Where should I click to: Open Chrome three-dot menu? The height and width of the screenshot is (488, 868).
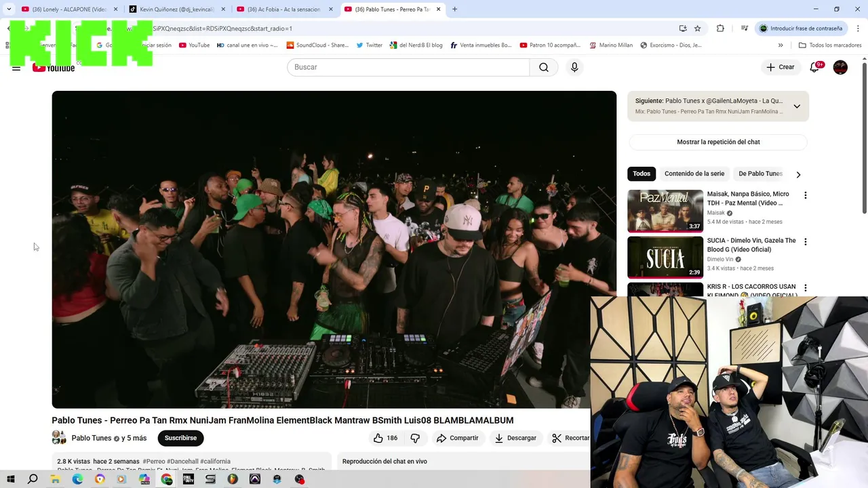(858, 28)
